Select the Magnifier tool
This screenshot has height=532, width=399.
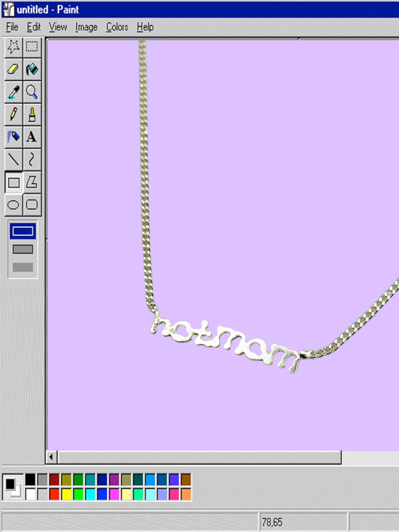(x=32, y=92)
